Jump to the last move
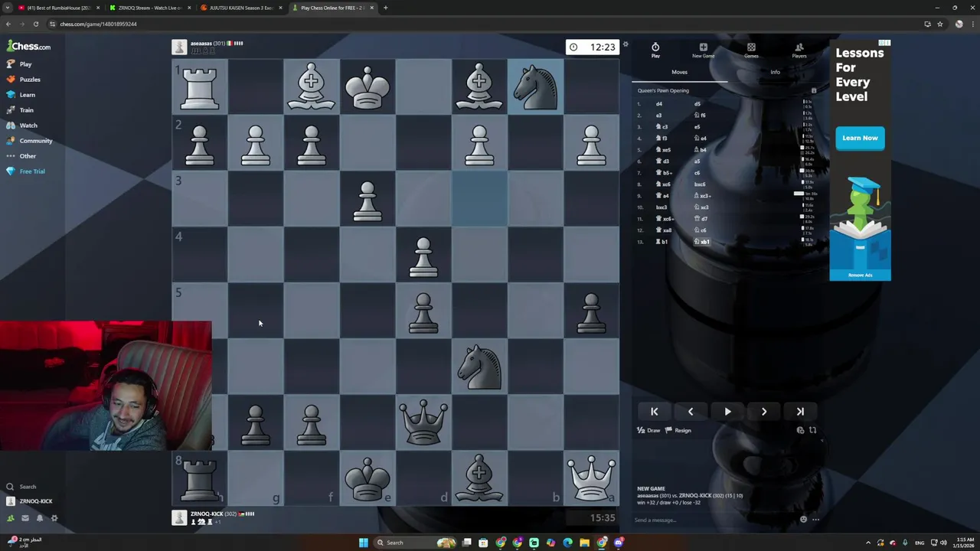980x551 pixels. (800, 412)
